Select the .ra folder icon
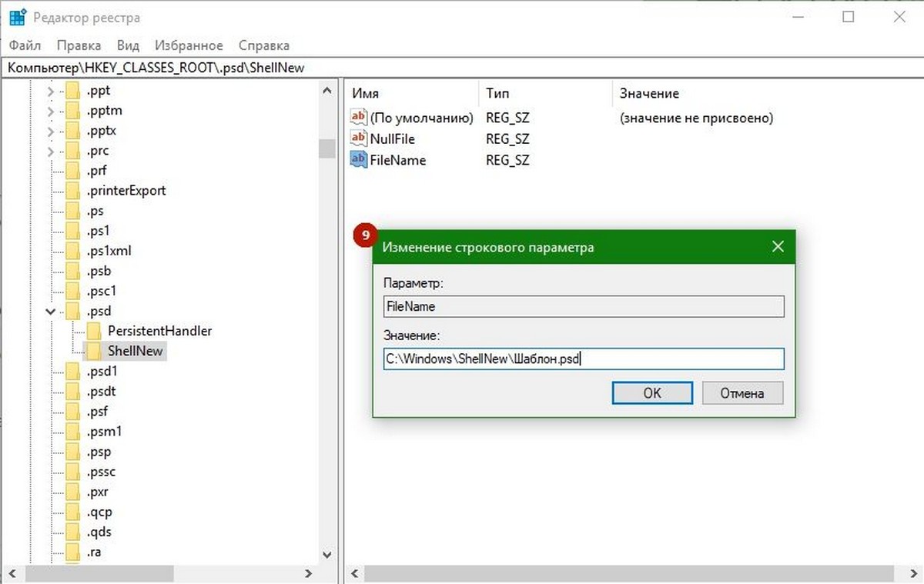The height and width of the screenshot is (584, 924). (73, 552)
